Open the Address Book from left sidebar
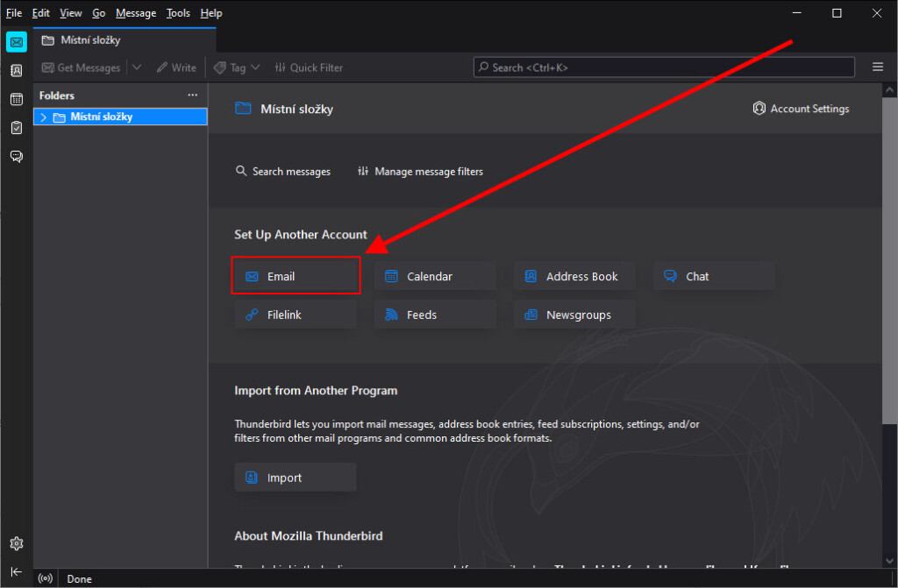The width and height of the screenshot is (898, 588). (16, 71)
